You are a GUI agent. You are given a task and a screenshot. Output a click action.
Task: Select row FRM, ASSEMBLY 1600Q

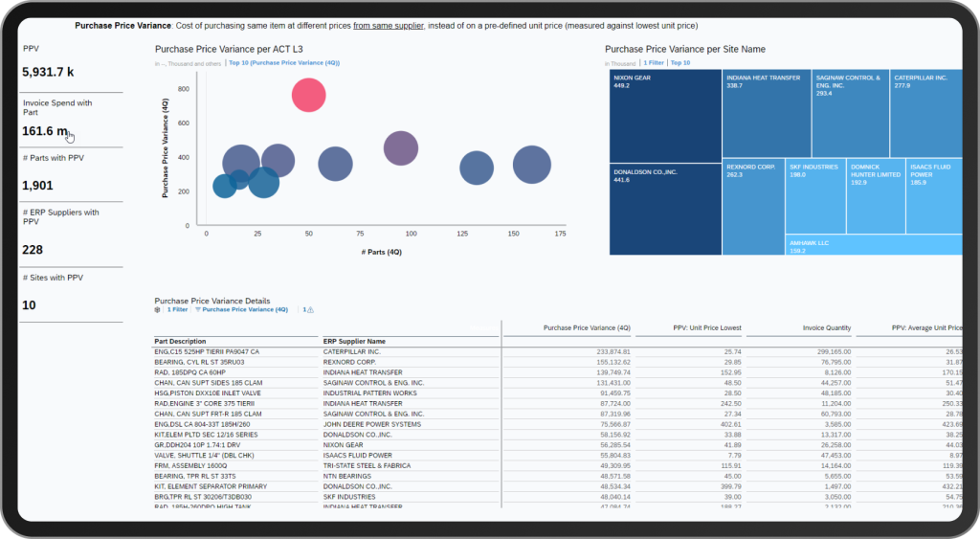click(x=558, y=466)
